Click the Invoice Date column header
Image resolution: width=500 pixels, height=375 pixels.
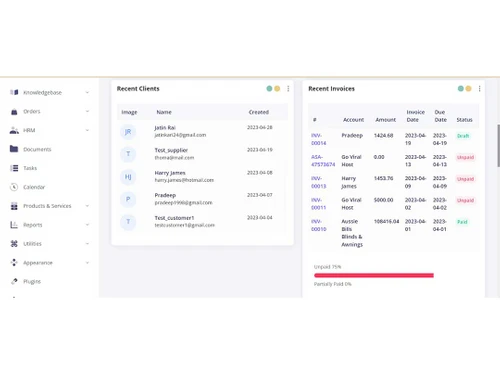[415, 116]
